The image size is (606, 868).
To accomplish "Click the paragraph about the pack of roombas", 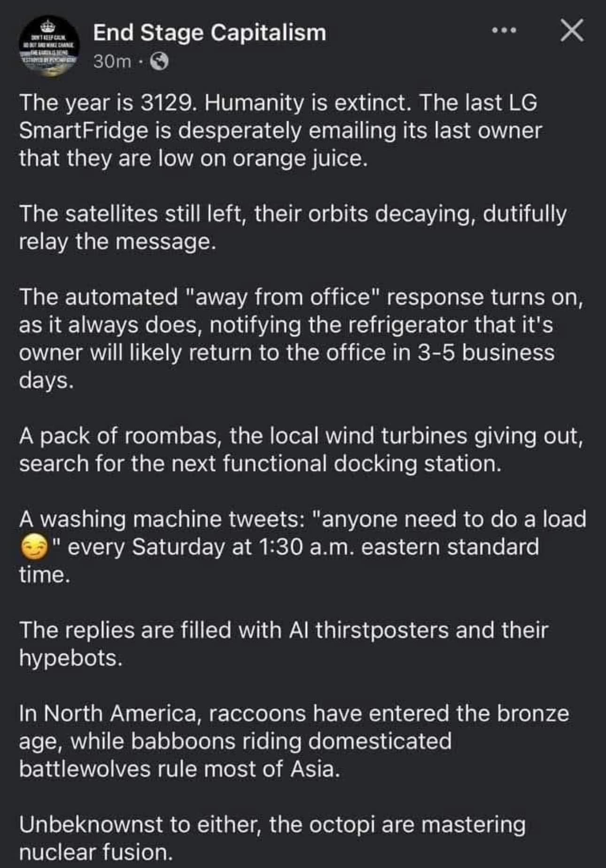I will [x=301, y=450].
